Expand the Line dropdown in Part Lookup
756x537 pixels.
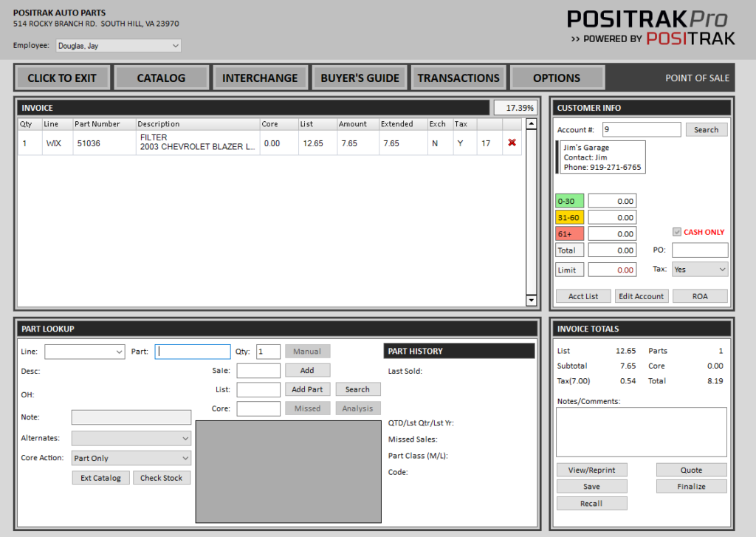(119, 352)
